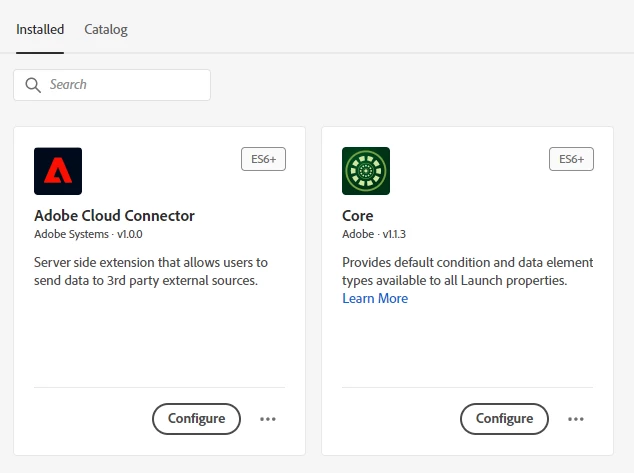634x473 pixels.
Task: Click the ES6+ badge on Adobe Cloud Connector
Action: pyautogui.click(x=264, y=159)
